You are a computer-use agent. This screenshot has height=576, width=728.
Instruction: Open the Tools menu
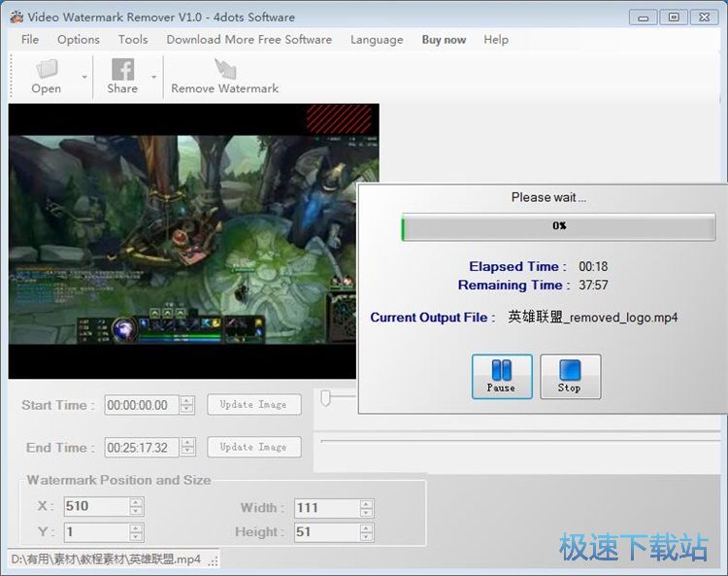pos(133,40)
